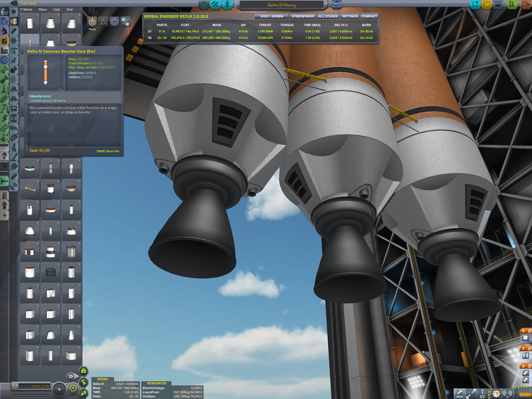Sort parts by Mass
The height and width of the screenshot is (399, 532).
(x=43, y=9)
